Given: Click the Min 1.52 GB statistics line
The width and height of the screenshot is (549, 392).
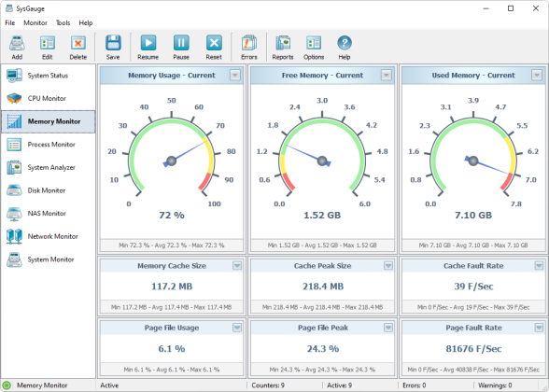Looking at the screenshot, I should tap(322, 245).
